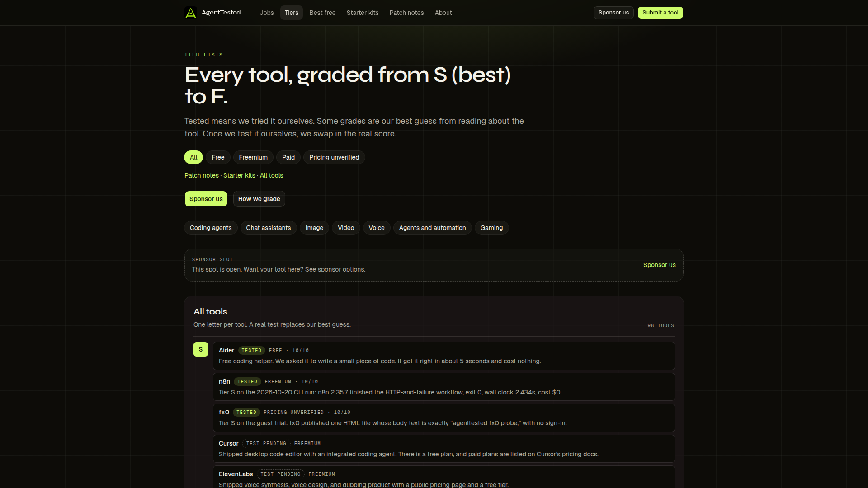
Task: Click Sponsor us in sponsor slot
Action: [x=660, y=265]
